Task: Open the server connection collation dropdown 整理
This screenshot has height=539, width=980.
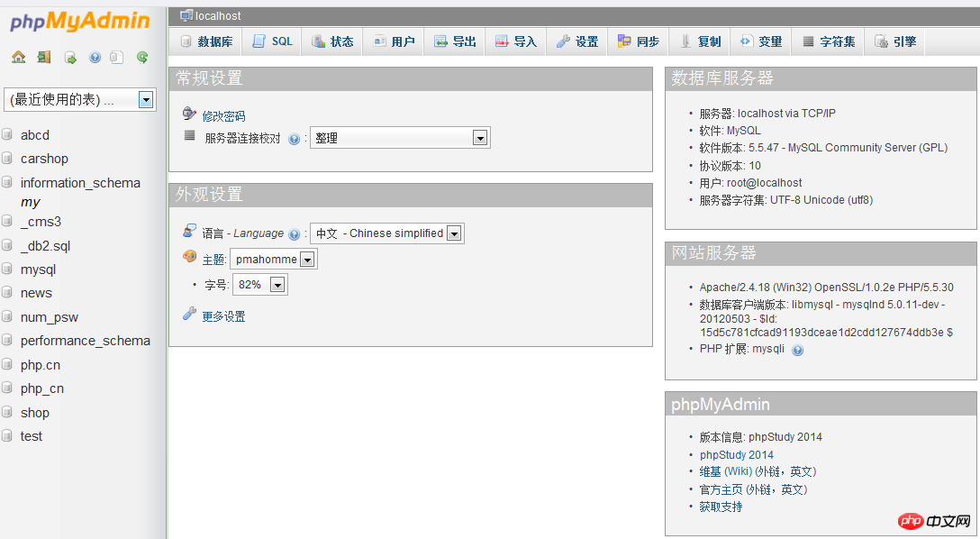Action: [400, 138]
